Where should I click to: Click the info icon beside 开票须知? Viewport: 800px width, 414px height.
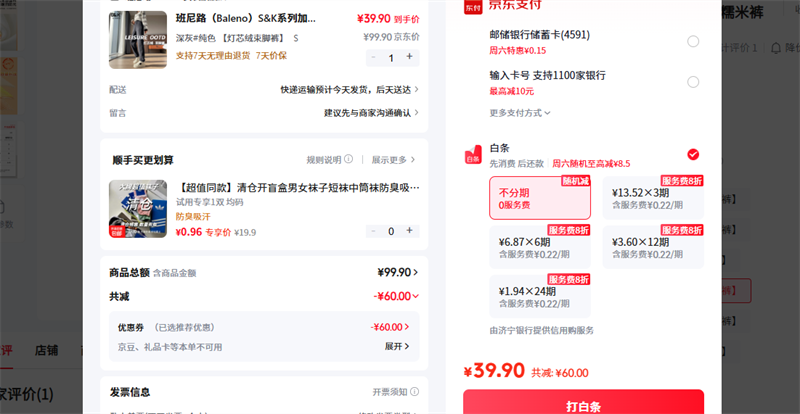415,392
